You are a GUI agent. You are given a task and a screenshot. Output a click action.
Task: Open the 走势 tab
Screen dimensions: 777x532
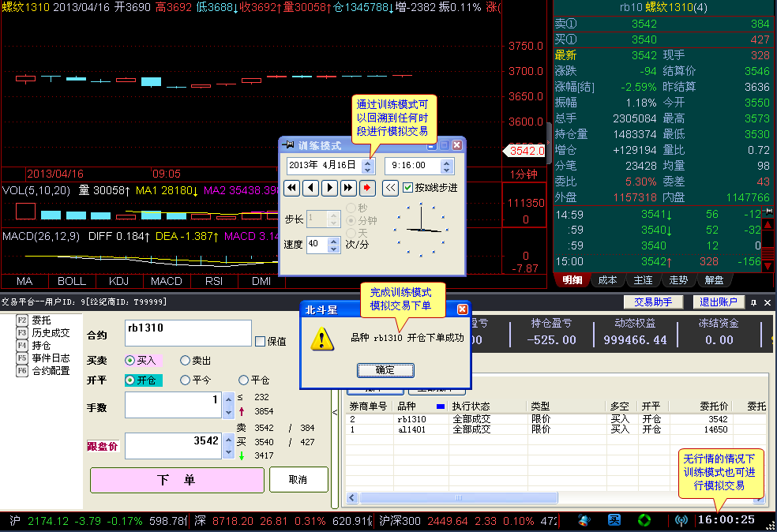click(x=678, y=280)
